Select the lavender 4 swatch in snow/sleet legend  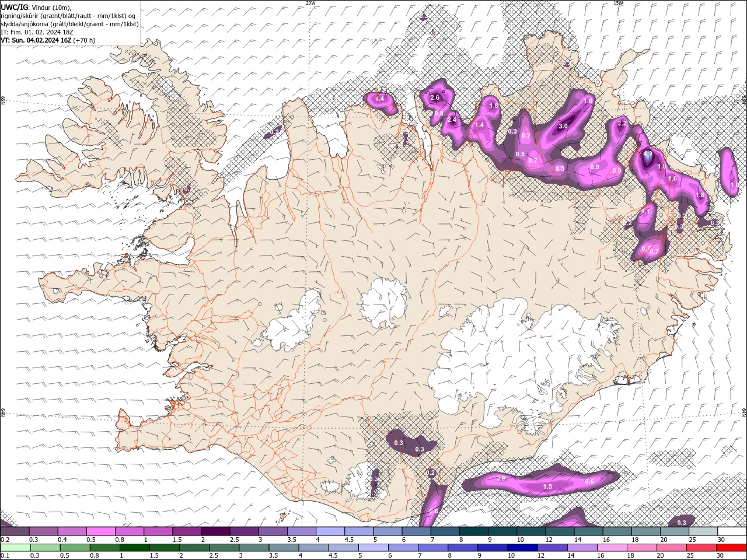click(x=330, y=531)
